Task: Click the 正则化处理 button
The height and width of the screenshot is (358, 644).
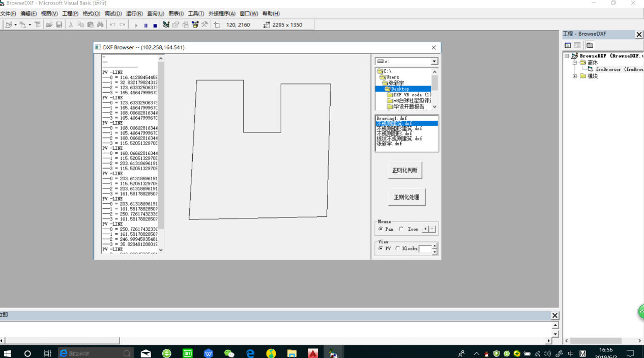Action: (x=406, y=197)
